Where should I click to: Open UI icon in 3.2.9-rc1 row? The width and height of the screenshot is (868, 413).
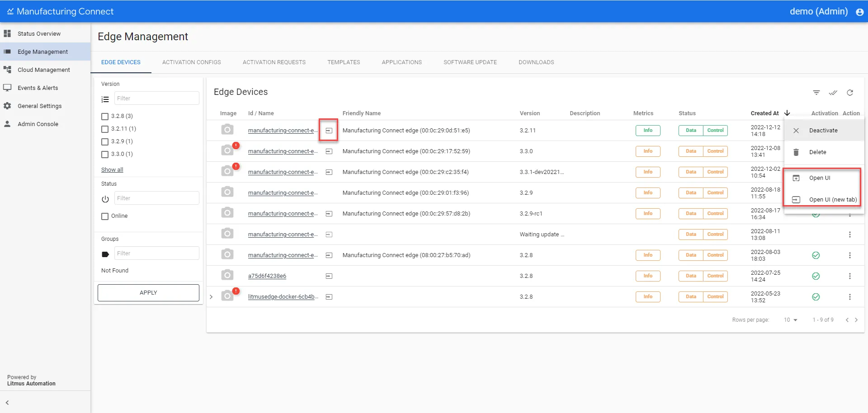(329, 214)
